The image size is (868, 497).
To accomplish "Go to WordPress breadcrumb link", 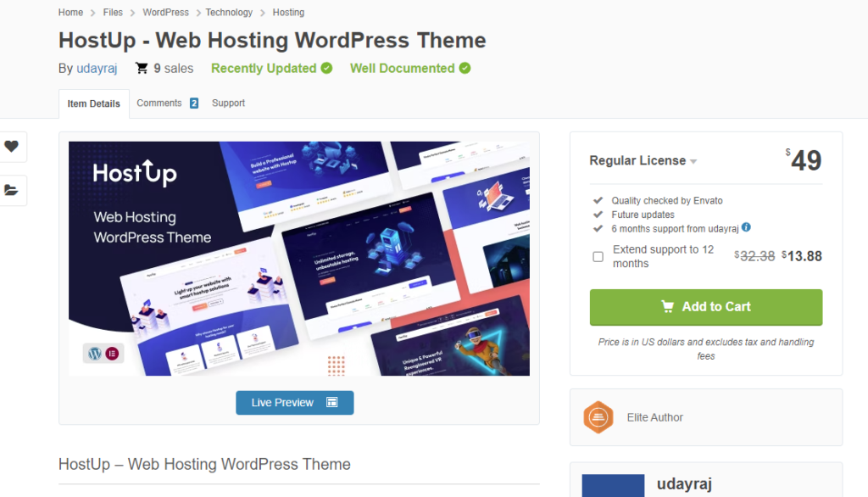I will 165,13.
